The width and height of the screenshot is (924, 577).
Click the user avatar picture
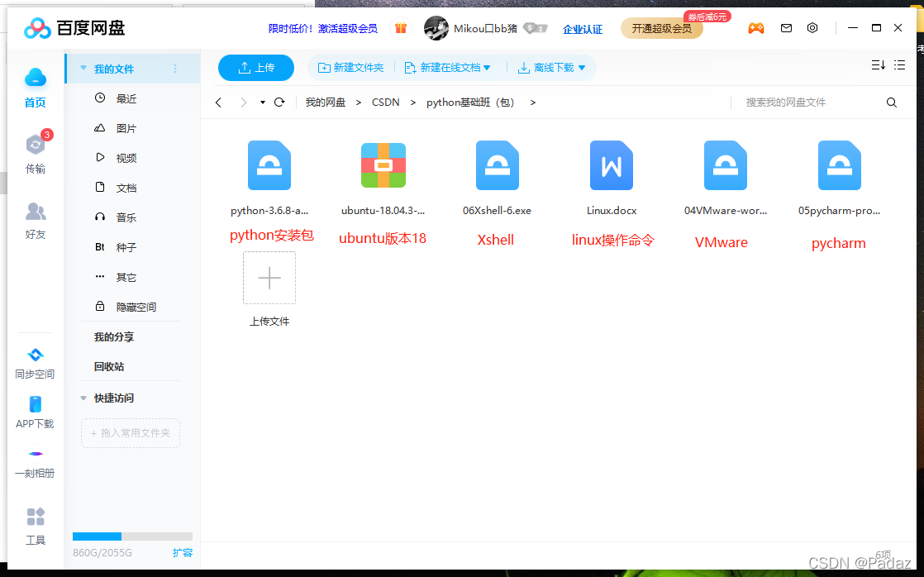436,28
